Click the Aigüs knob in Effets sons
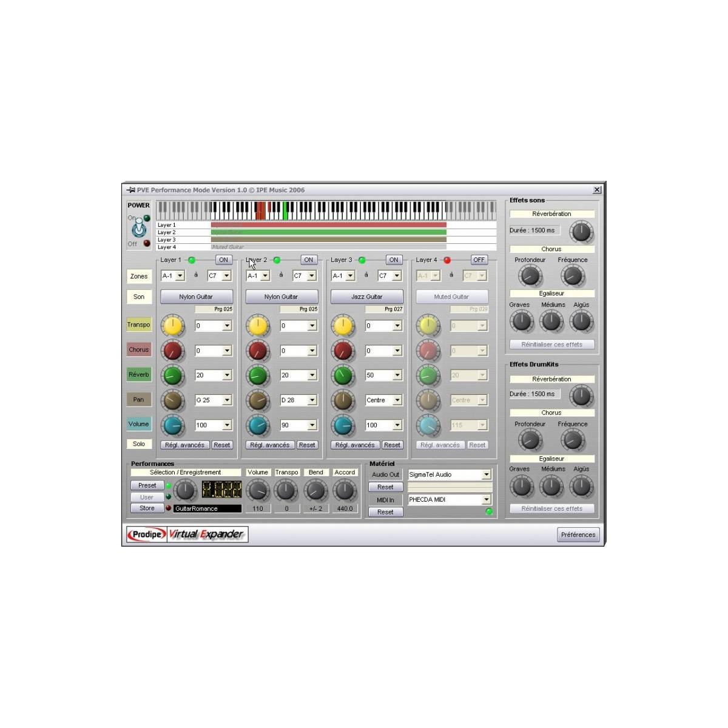The width and height of the screenshot is (728, 728). click(581, 321)
